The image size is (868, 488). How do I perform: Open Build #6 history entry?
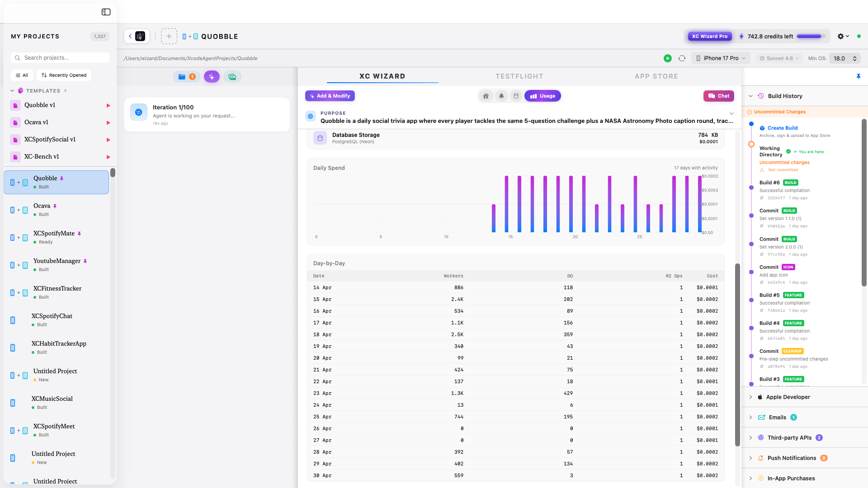pos(784,190)
